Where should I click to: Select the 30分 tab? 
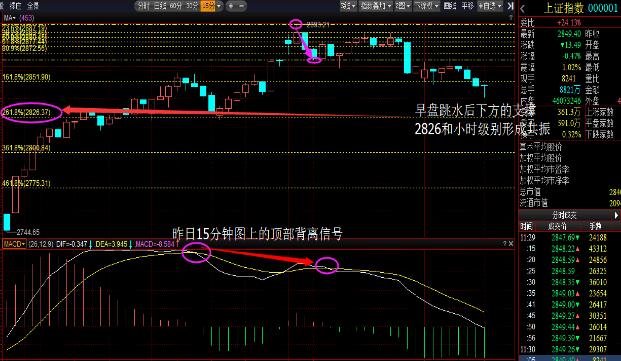pos(192,6)
